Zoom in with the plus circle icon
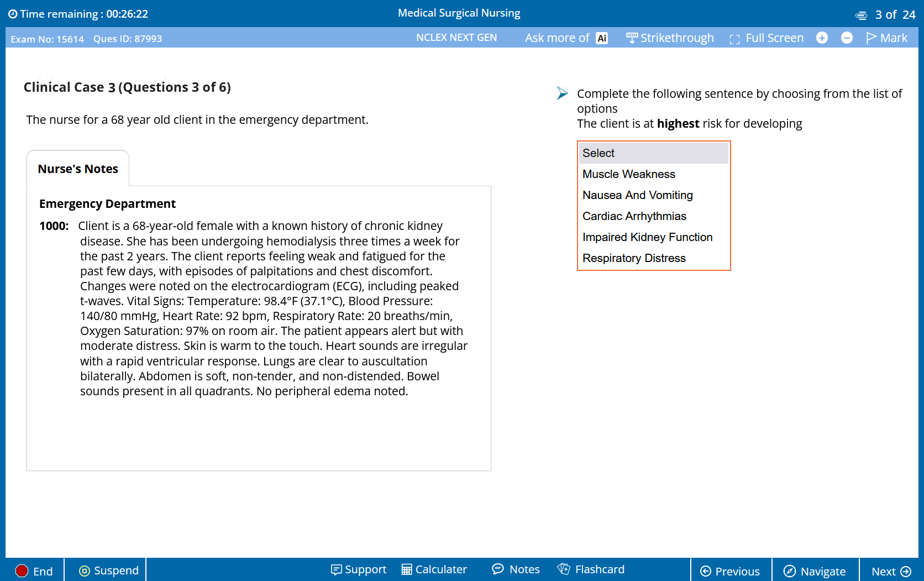Viewport: 924px width, 581px height. click(822, 38)
